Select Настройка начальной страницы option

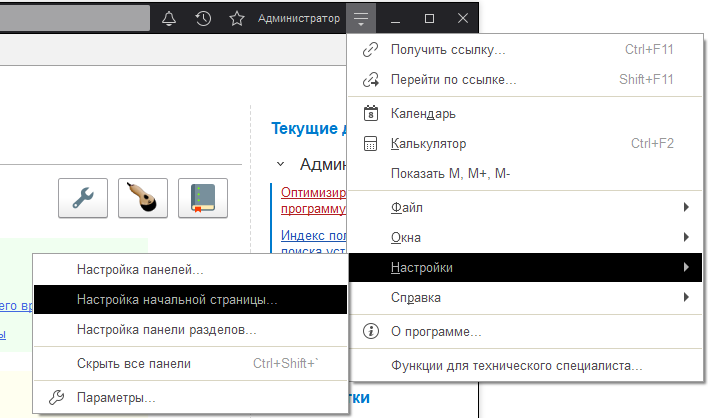(177, 299)
